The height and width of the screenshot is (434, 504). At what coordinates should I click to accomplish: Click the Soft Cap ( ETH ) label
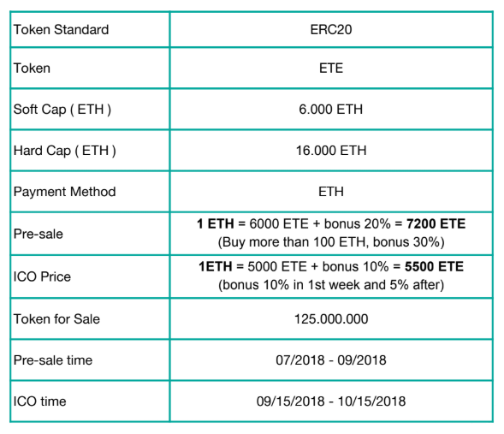(62, 110)
